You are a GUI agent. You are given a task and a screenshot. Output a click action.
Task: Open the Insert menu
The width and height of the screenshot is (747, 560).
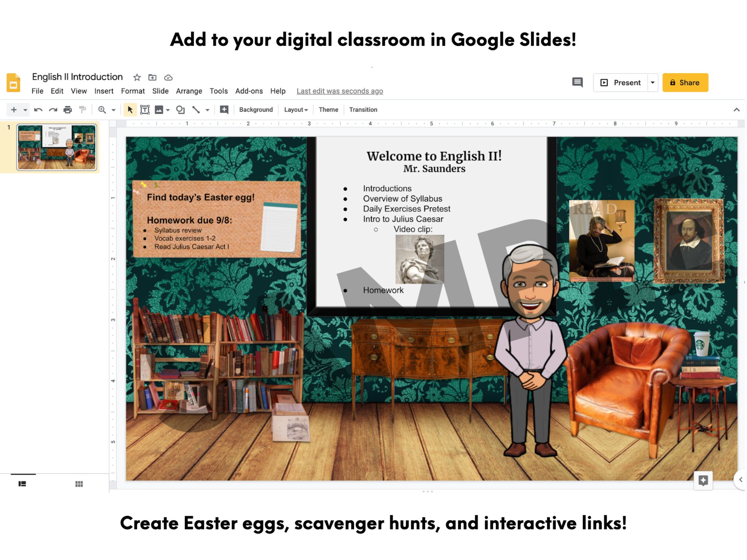pyautogui.click(x=104, y=91)
